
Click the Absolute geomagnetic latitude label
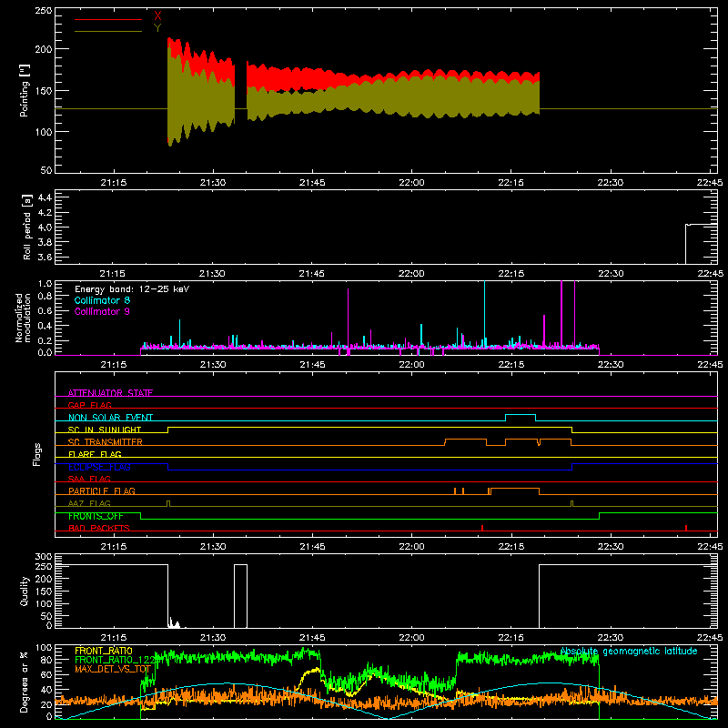pyautogui.click(x=629, y=651)
